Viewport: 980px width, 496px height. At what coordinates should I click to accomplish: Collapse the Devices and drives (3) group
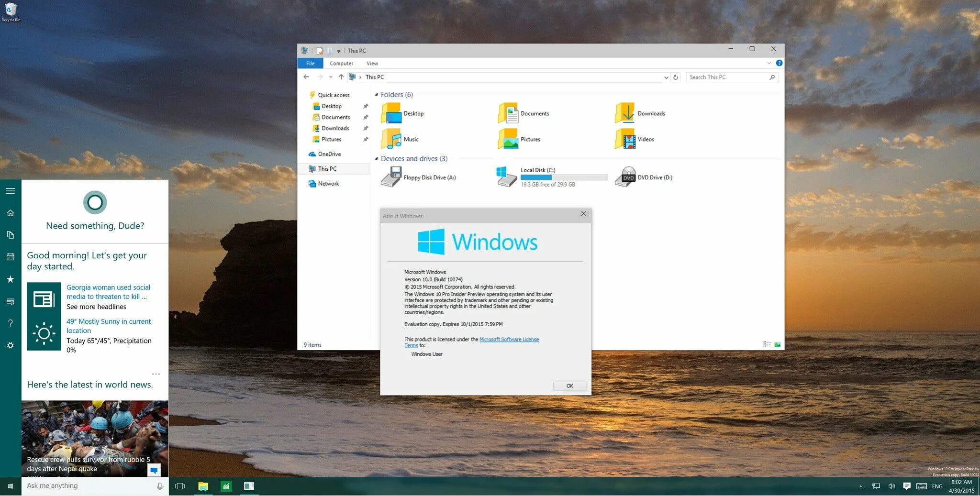click(376, 159)
